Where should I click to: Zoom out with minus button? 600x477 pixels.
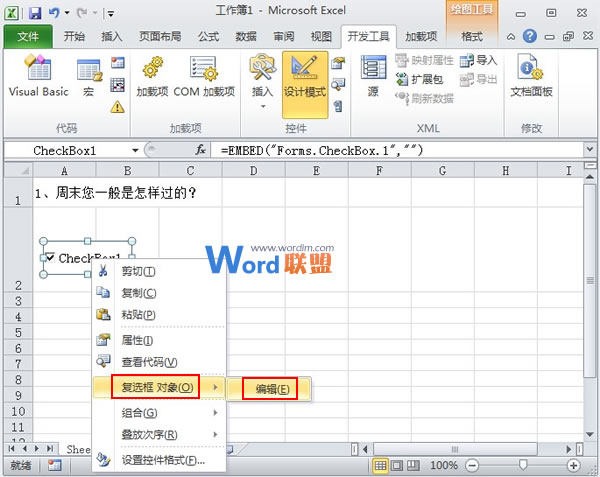[x=472, y=466]
